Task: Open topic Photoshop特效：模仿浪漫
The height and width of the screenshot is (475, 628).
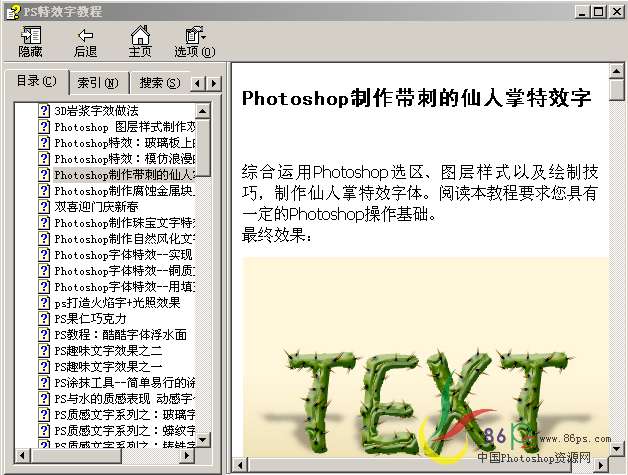Action: [125, 159]
